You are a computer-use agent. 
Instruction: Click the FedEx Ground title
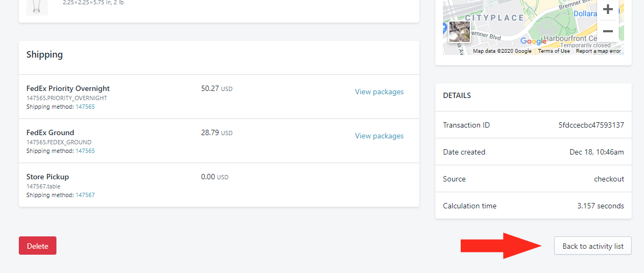pos(50,133)
